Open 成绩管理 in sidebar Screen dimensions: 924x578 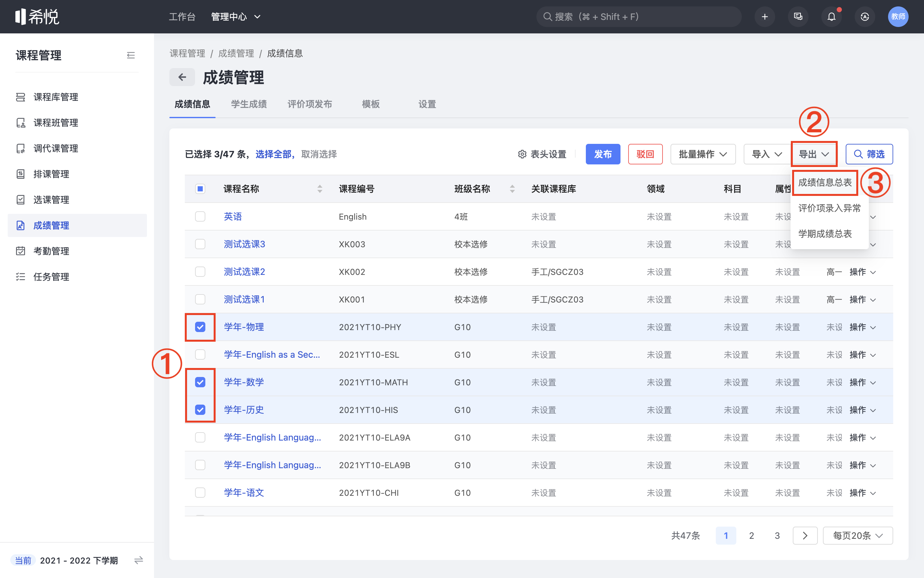click(x=77, y=225)
